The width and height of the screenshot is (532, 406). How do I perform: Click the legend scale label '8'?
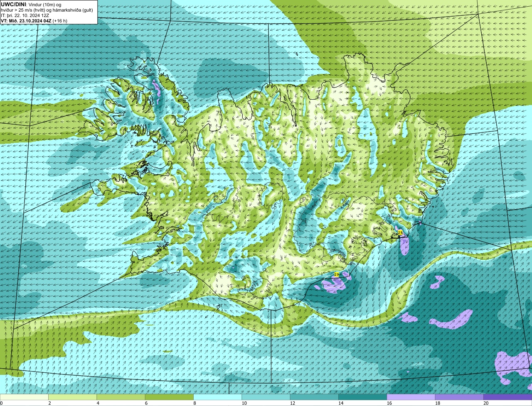(195, 403)
